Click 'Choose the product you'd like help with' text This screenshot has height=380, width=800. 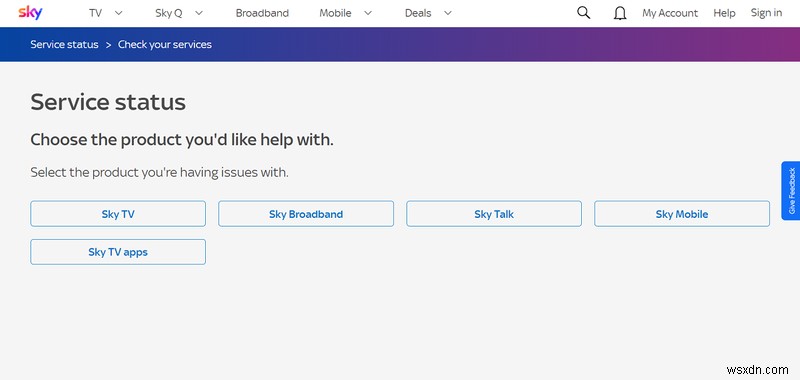pyautogui.click(x=182, y=140)
